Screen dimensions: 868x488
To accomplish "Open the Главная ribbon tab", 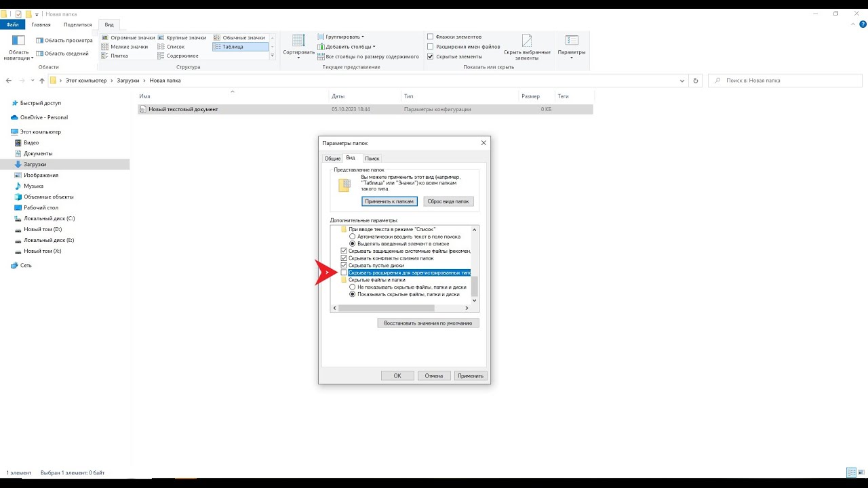I will (x=41, y=24).
